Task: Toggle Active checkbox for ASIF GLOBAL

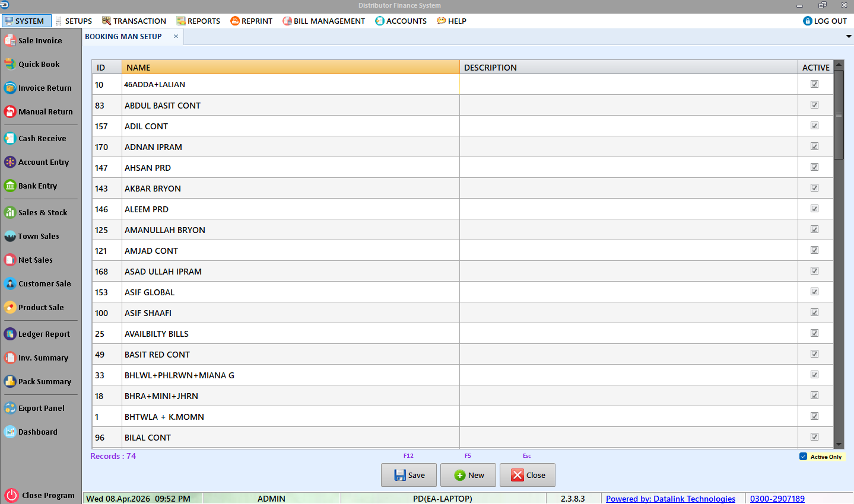Action: tap(814, 292)
